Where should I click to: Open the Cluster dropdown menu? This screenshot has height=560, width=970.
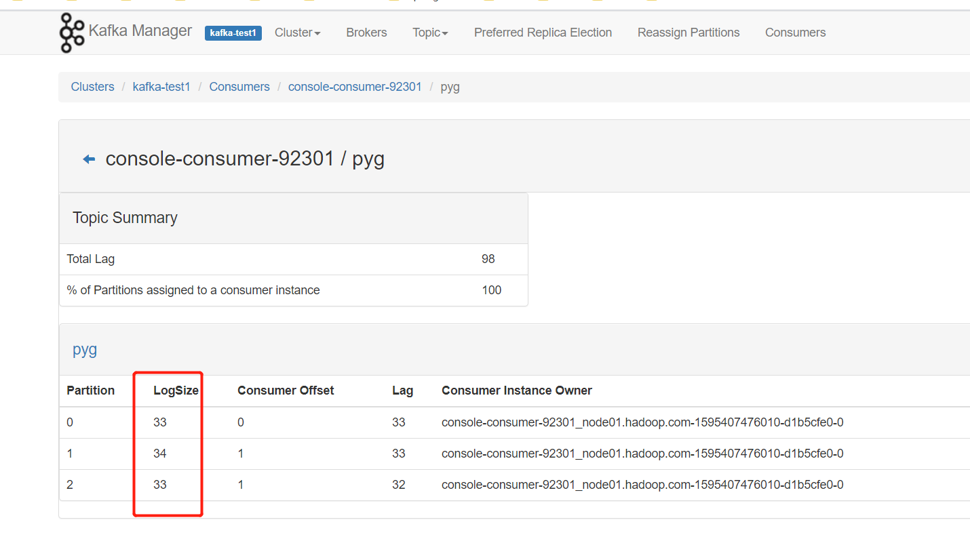pos(297,33)
